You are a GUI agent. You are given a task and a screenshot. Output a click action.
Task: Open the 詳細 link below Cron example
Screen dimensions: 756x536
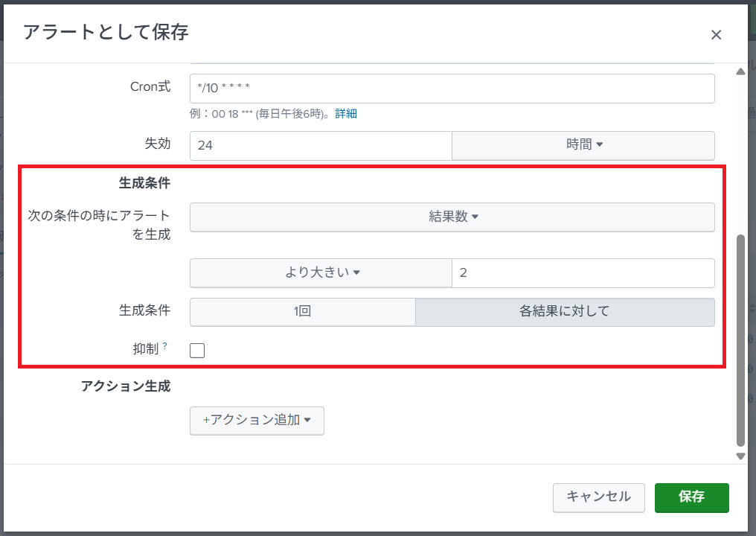[x=346, y=114]
